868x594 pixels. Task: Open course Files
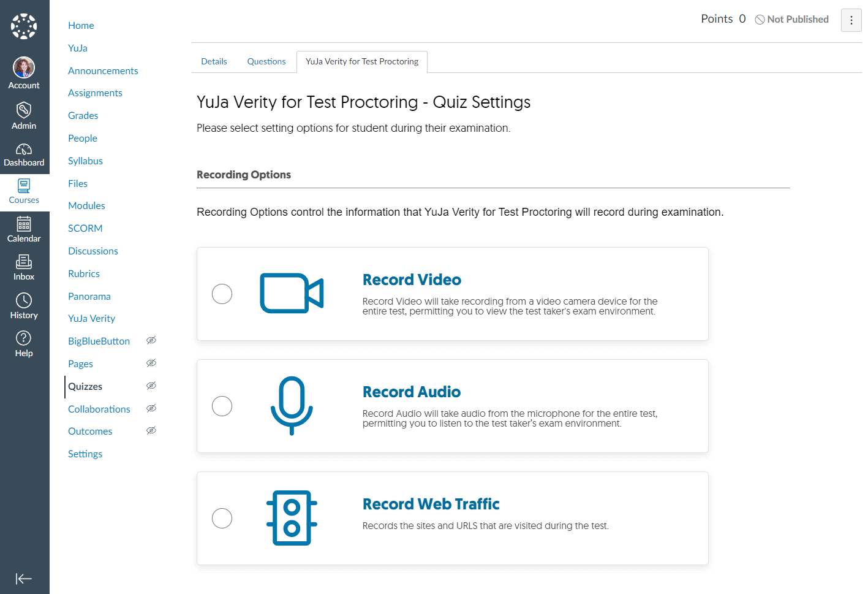pyautogui.click(x=78, y=183)
